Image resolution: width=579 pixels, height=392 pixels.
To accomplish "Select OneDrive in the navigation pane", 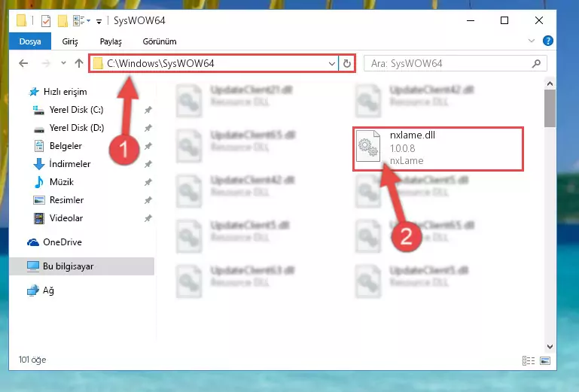I will pos(62,242).
